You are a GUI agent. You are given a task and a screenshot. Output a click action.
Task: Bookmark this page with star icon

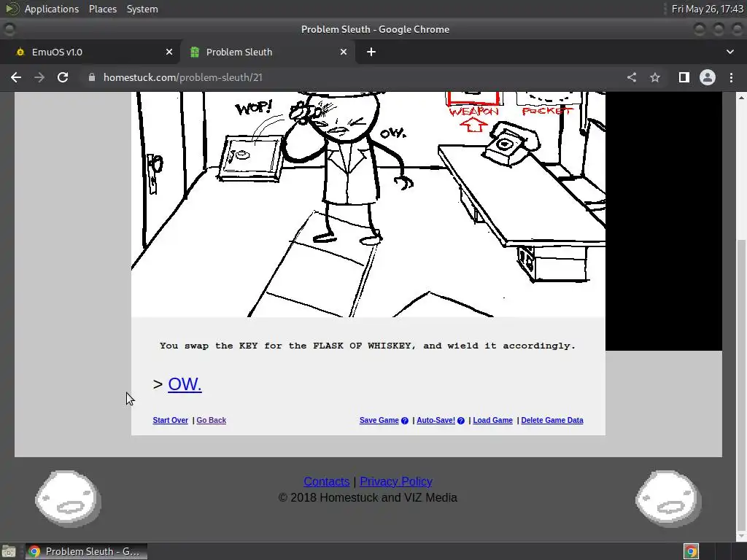pos(655,77)
